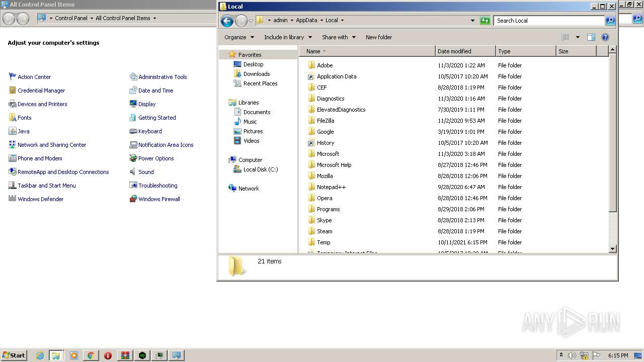Open Action Center in Control Panel
The image size is (644, 362).
34,77
